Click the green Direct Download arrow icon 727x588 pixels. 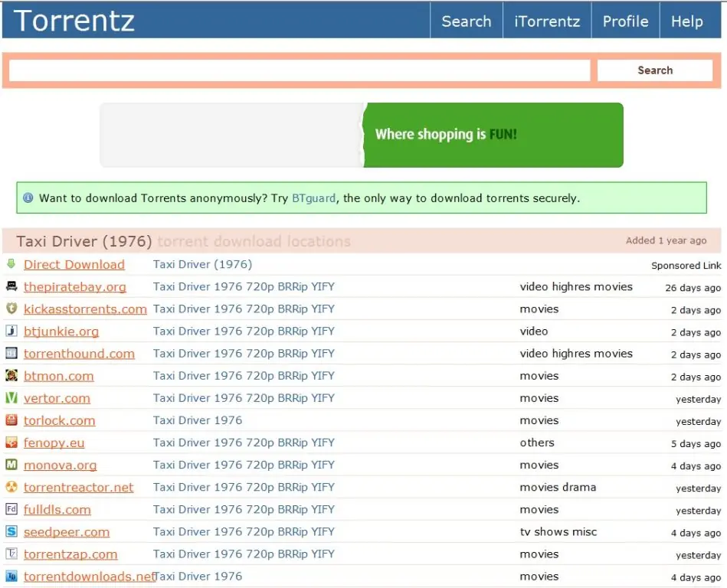[x=11, y=264]
